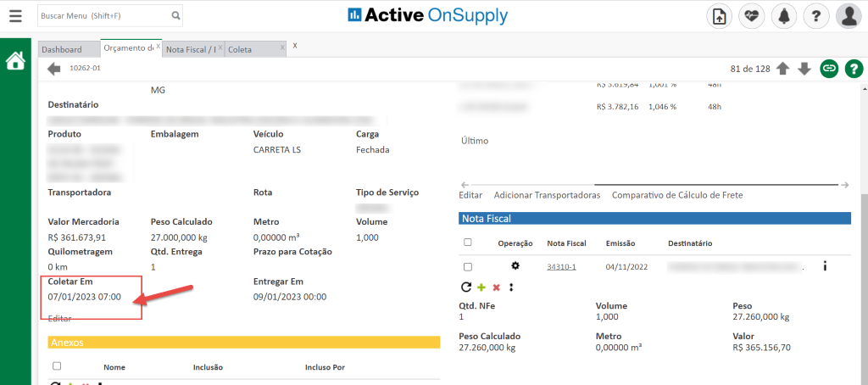Open more options dots under Nota Fiscal

pos(510,287)
